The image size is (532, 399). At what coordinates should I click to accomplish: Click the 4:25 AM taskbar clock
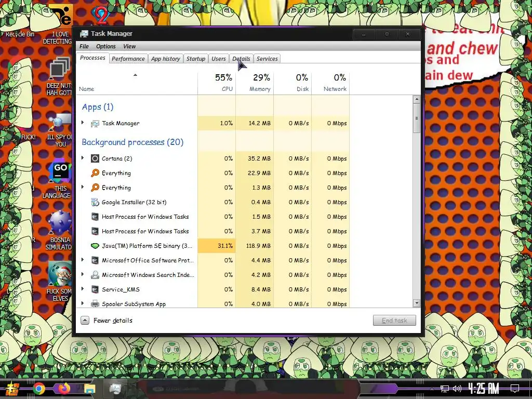[x=484, y=389]
